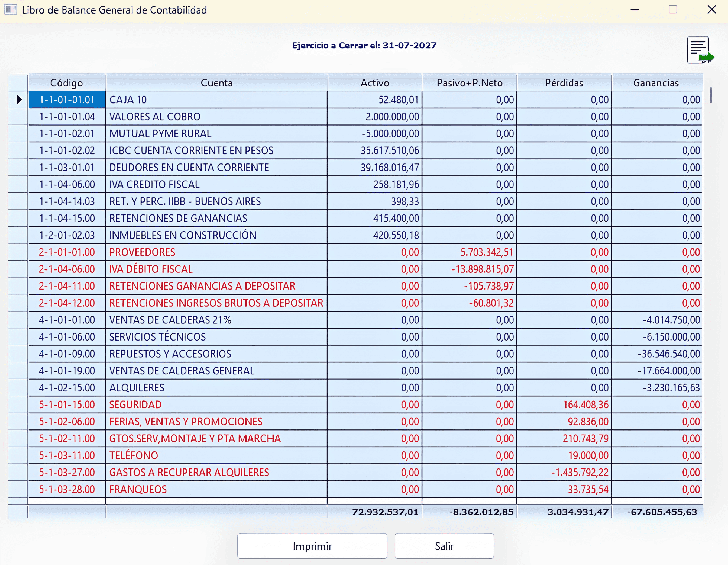This screenshot has width=728, height=565.
Task: Select DEUDORES EN CUENTA CORRIENTE account
Action: 216,168
